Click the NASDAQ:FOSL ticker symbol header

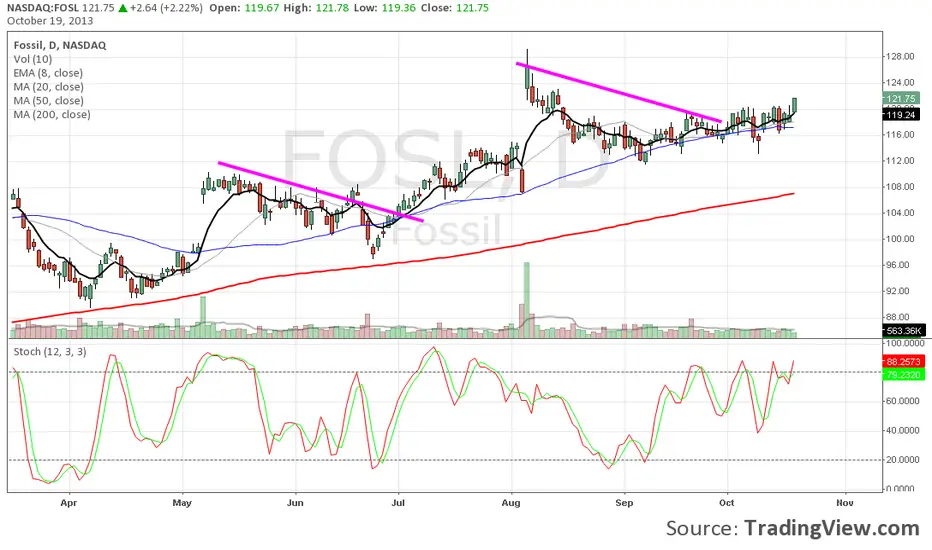click(43, 8)
